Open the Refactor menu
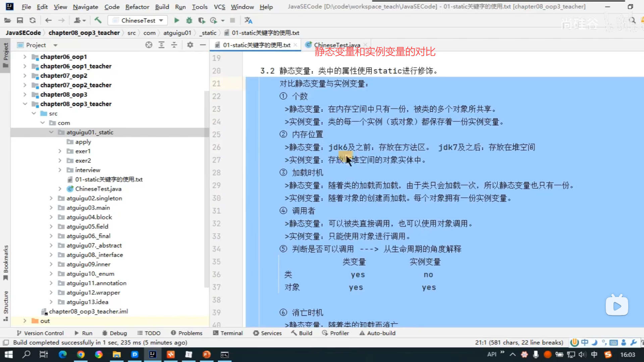Viewport: 644px width, 362px height. (x=137, y=7)
